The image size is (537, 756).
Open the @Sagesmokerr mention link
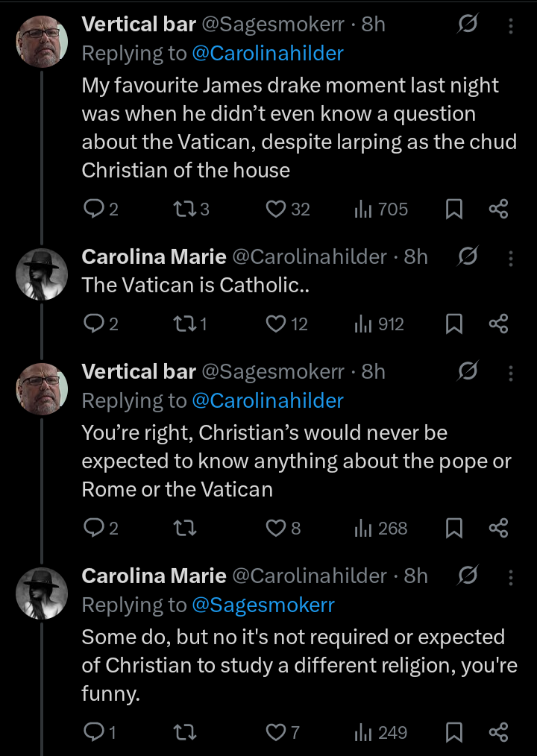tap(263, 605)
